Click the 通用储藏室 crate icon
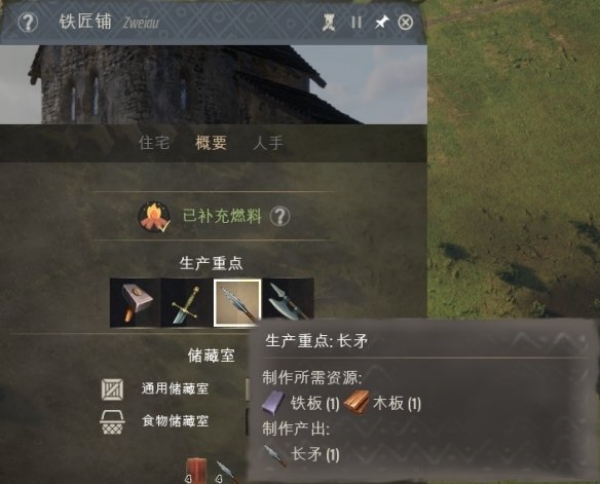Viewport: 600px width, 484px height. pyautogui.click(x=112, y=389)
